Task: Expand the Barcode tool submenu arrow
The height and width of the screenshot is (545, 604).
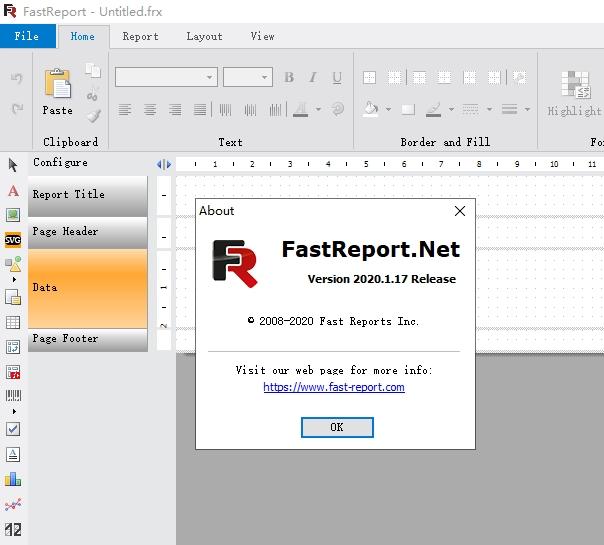Action: coord(14,411)
